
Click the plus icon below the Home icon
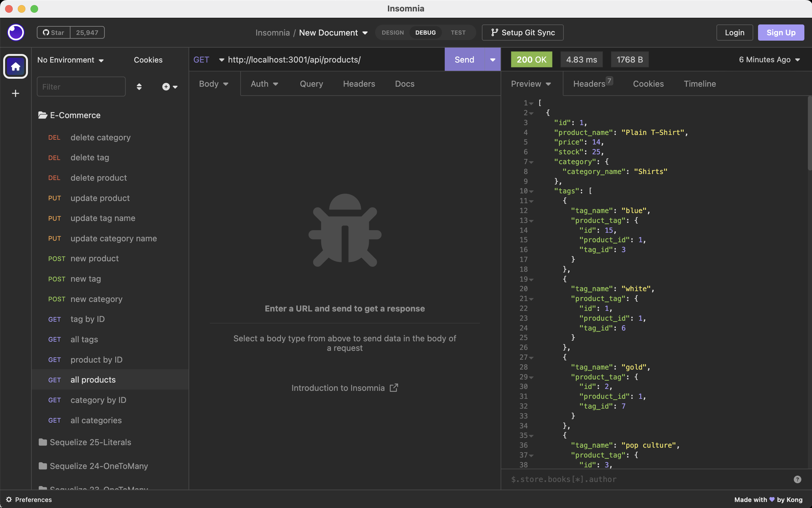(x=16, y=93)
